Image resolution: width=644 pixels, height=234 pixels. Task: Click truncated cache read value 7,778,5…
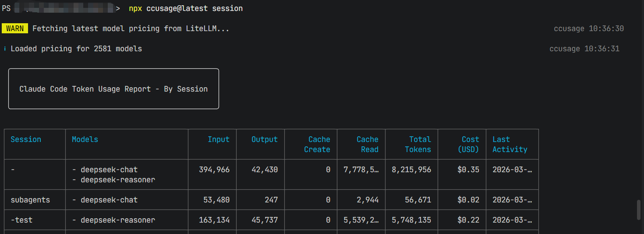click(x=361, y=170)
